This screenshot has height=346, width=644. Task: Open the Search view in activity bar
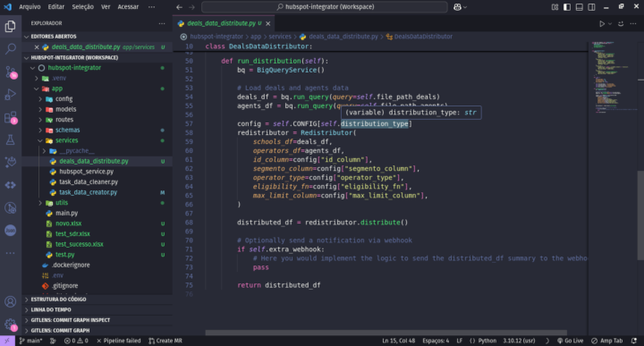pos(10,49)
